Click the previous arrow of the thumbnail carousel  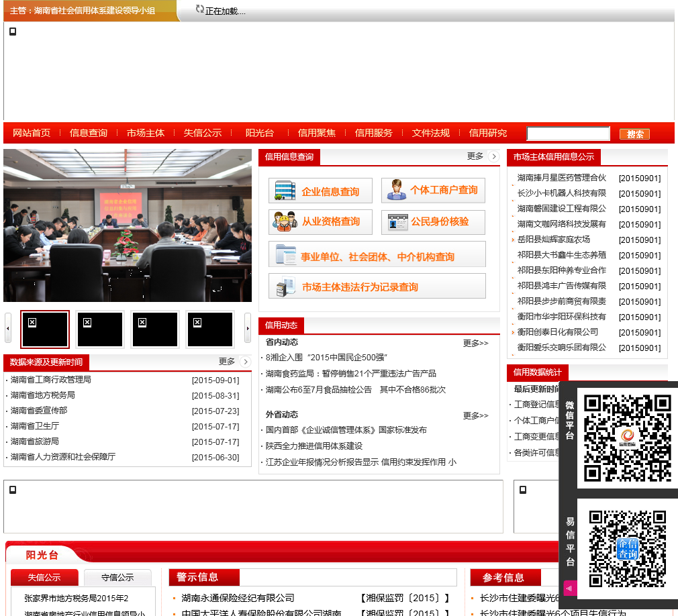[8, 329]
